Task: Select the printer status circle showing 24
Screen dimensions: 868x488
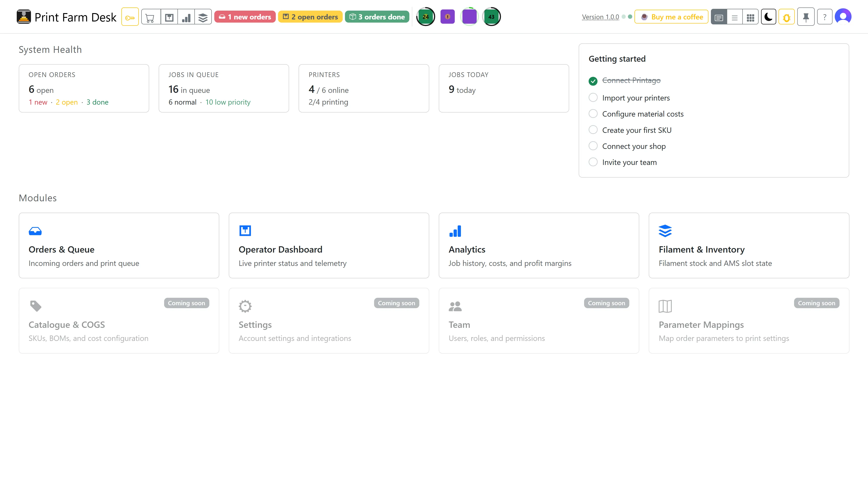Action: pos(426,17)
